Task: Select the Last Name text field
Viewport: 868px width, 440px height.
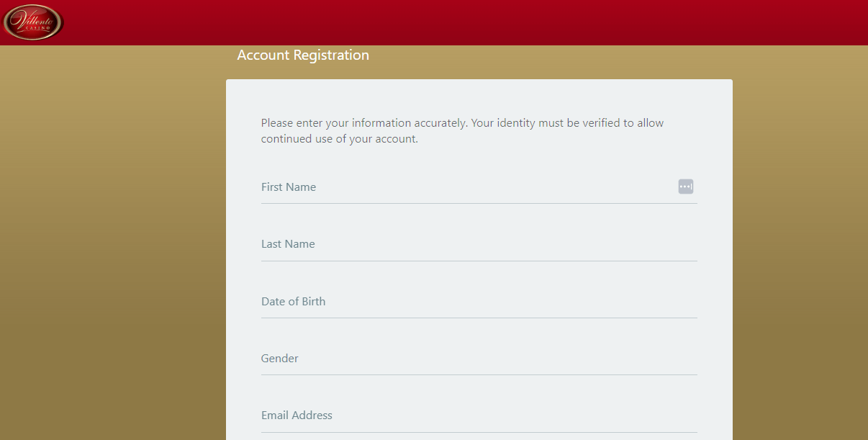Action: (479, 244)
